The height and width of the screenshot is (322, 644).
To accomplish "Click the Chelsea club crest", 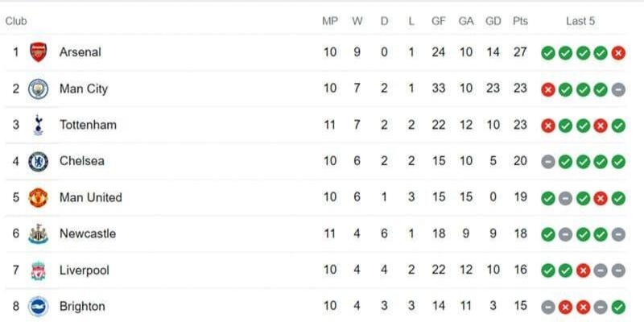I will (38, 162).
